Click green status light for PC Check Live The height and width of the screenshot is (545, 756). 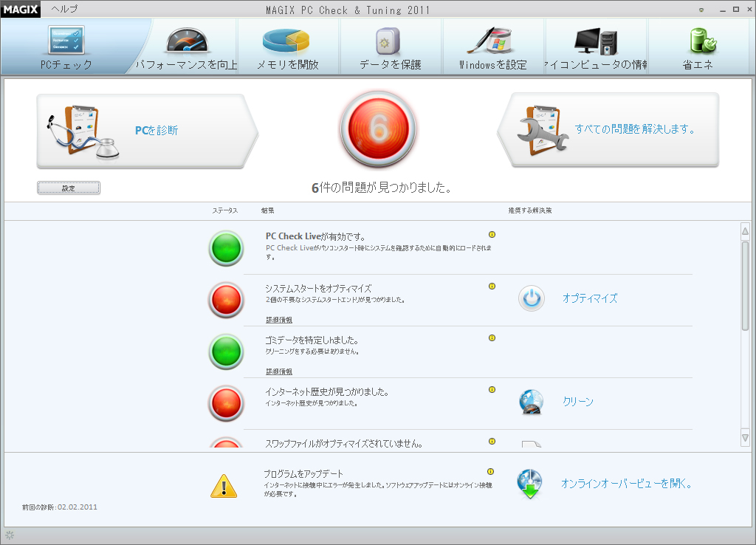pyautogui.click(x=226, y=248)
